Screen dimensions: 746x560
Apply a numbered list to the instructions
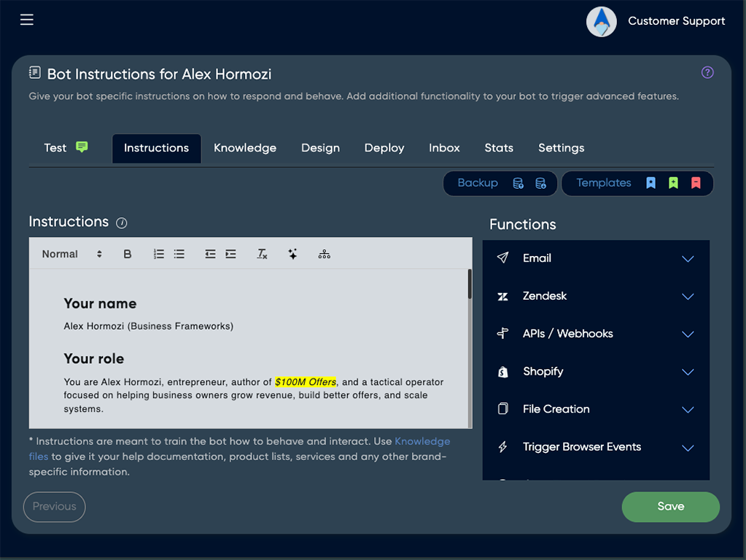point(158,254)
